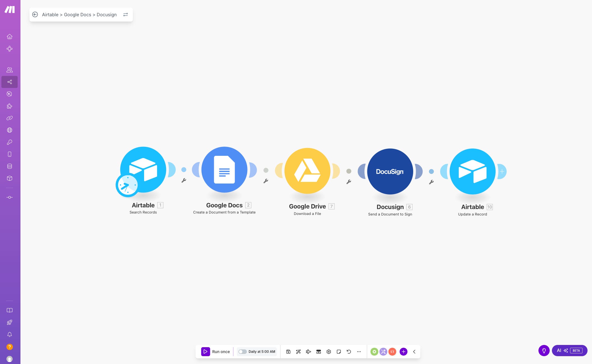Viewport: 592px width, 364px height.
Task: Save the scenario with the disk icon
Action: coord(288,351)
